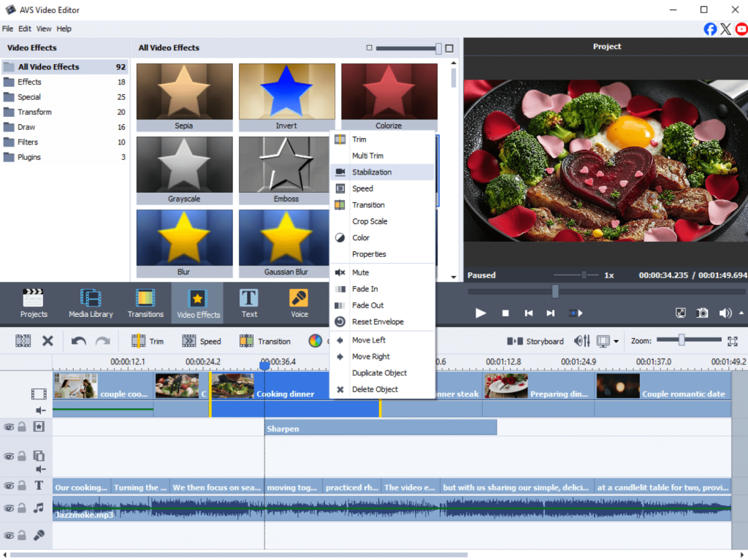Choose Stabilization from the context menu
The height and width of the screenshot is (560, 748).
pos(371,172)
